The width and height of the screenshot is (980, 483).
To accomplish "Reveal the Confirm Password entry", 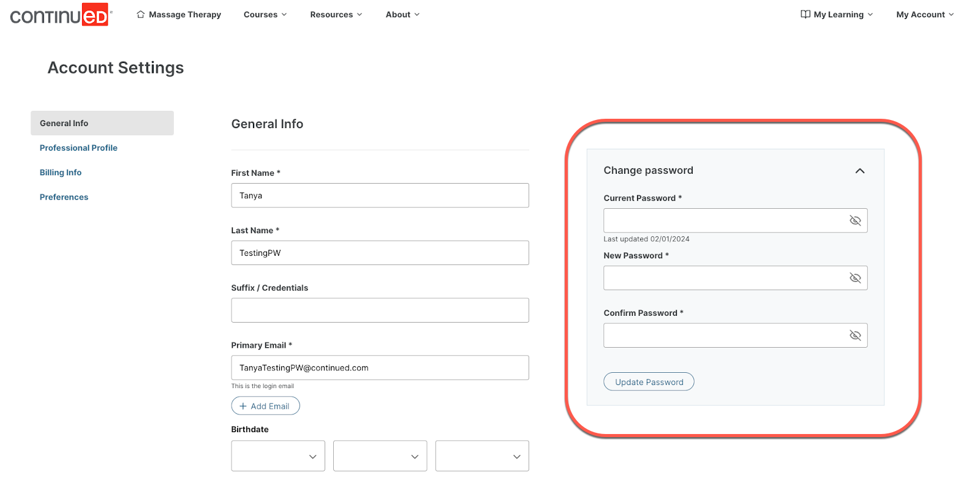I will [855, 335].
